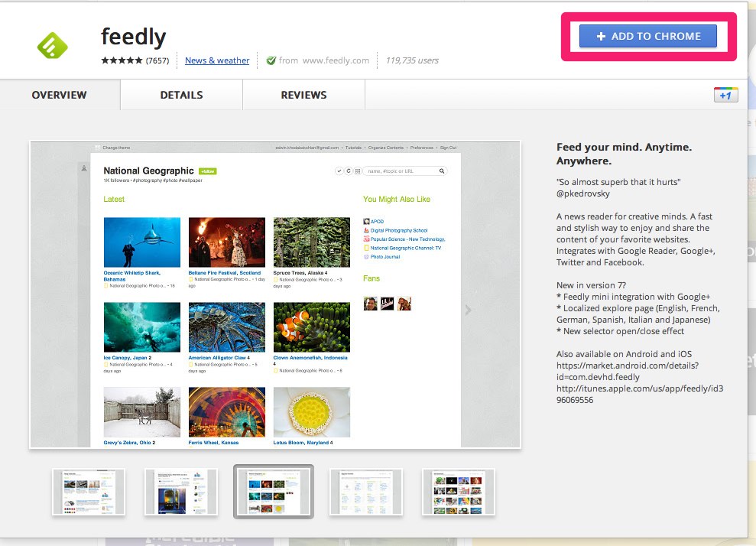Click the next screenshot arrow chevron
This screenshot has width=756, height=546.
[468, 310]
